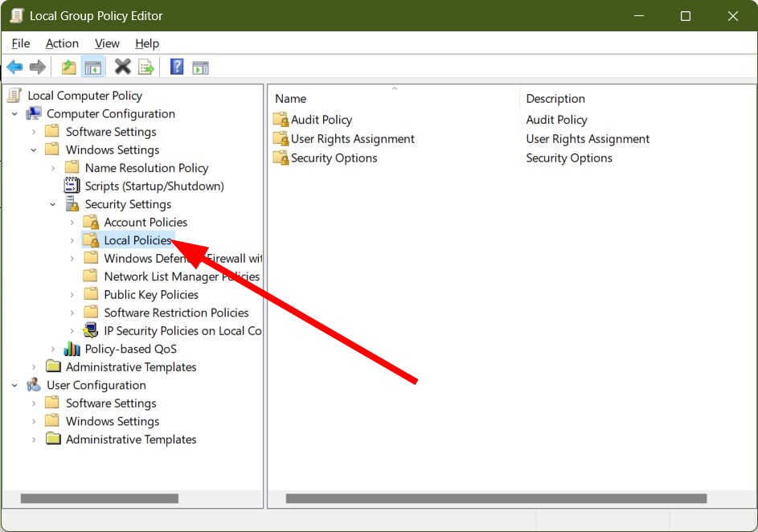Screen dimensions: 758x532
Task: Click the tree pane horizontal scrollbar
Action: click(100, 498)
